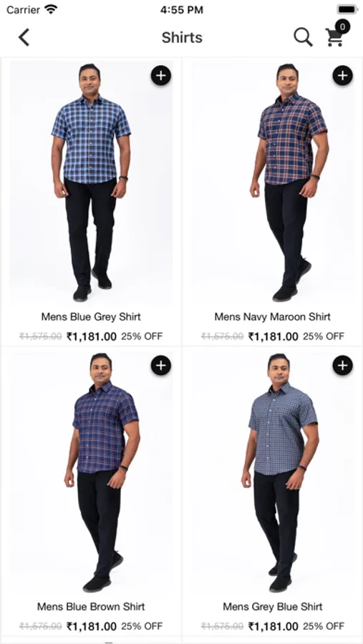The height and width of the screenshot is (644, 363).
Task: Open Mens Blue Brown Shirt product image
Action: tap(91, 473)
